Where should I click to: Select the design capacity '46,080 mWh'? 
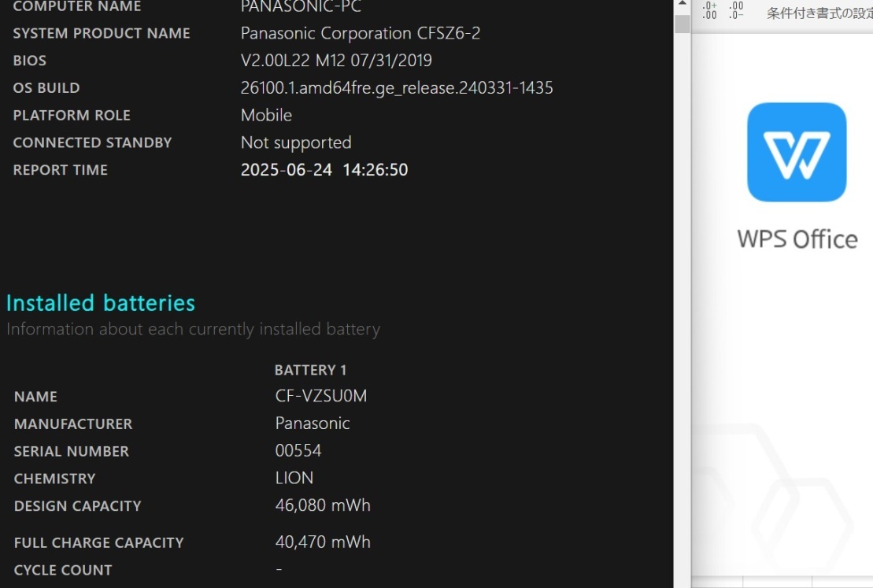pos(323,505)
